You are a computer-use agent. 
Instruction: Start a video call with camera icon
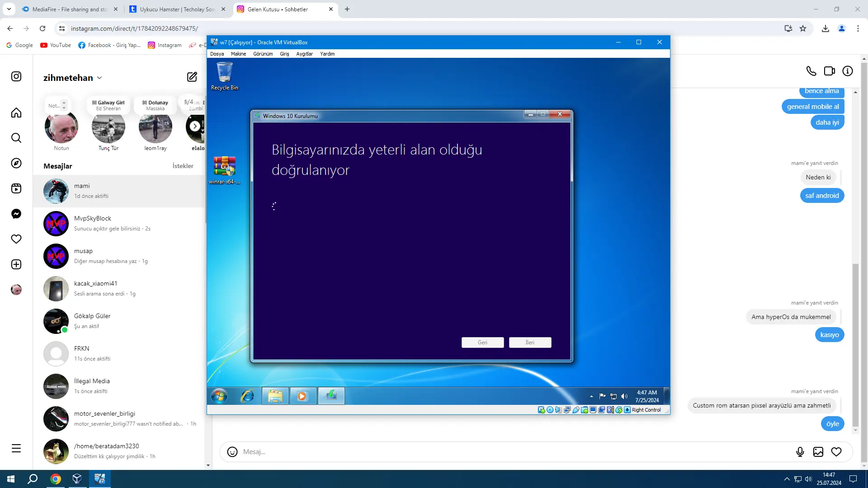coord(830,71)
